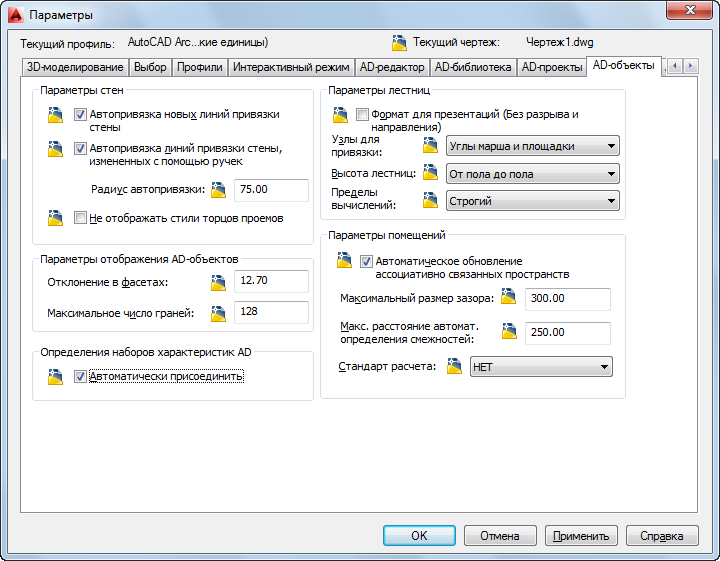720x561 pixels.
Task: Click drawing icon next to Максимальный размер зазора
Action: click(x=508, y=296)
